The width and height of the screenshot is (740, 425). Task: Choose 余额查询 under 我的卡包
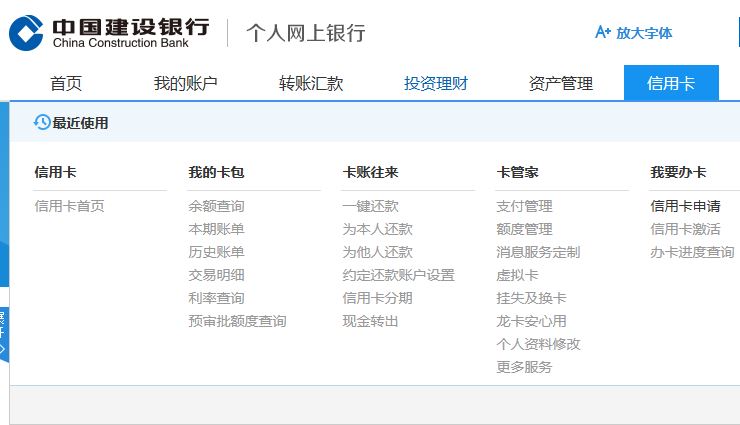216,206
